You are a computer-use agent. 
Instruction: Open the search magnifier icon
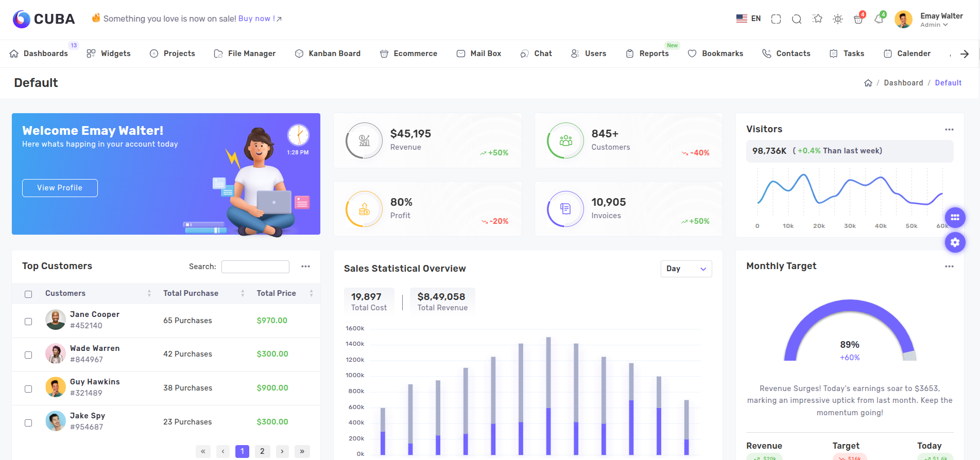click(x=797, y=19)
